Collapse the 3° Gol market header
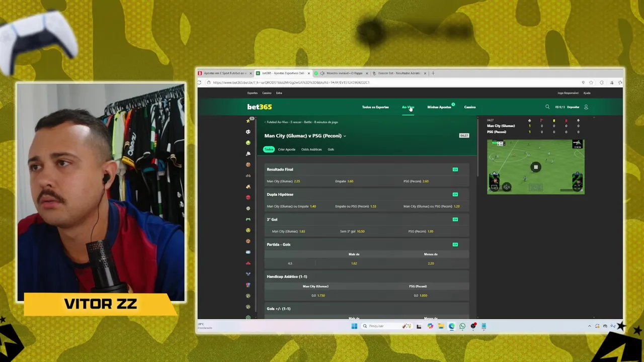644x362 pixels. click(367, 219)
